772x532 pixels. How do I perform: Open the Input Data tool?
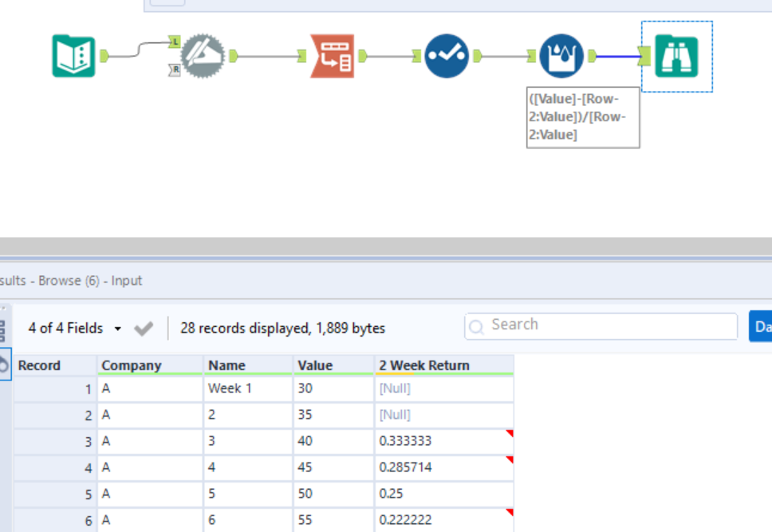73,56
